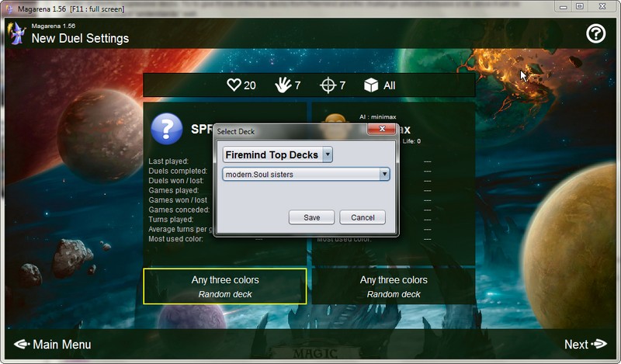Close the Select Deck dialog
This screenshot has width=621, height=364.
382,129
